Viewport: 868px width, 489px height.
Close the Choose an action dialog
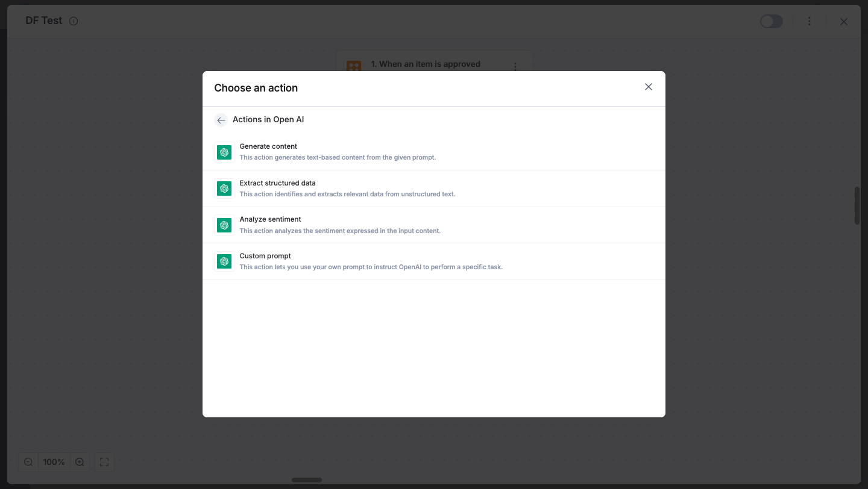649,87
